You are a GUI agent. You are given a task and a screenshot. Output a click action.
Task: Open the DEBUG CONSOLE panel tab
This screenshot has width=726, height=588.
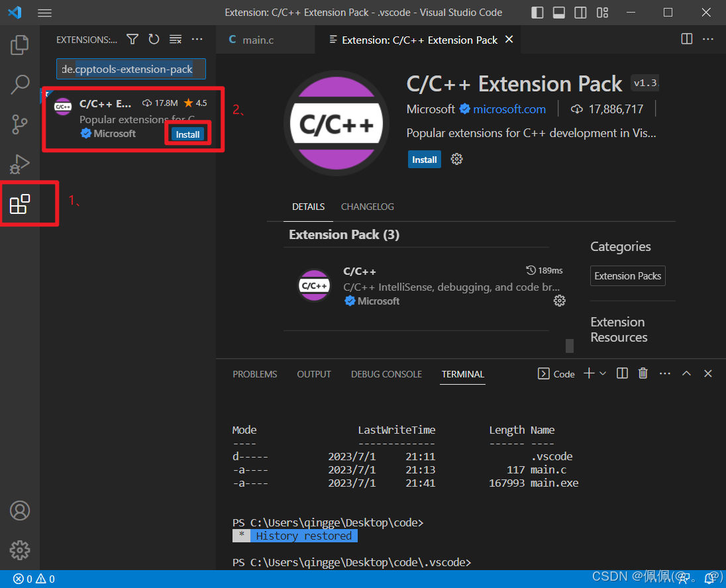click(386, 374)
